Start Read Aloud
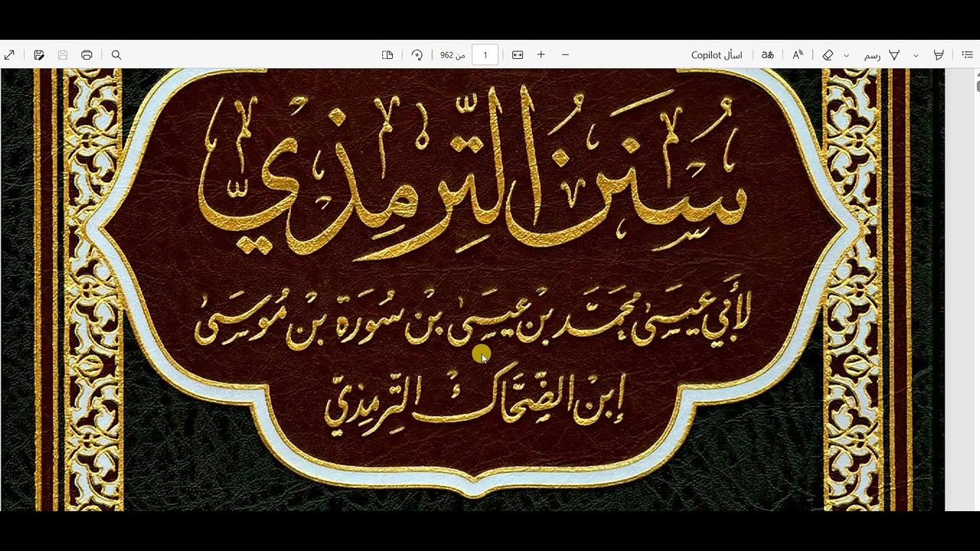980x551 pixels. 798,55
